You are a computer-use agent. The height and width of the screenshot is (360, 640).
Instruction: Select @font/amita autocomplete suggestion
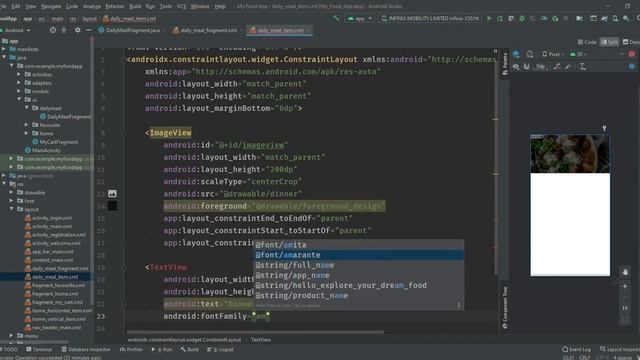point(358,245)
